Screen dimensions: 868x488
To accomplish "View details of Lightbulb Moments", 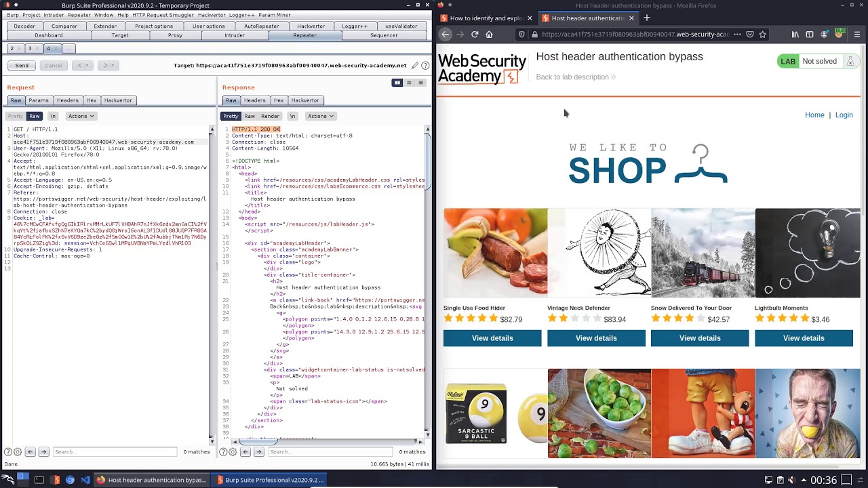I will 804,338.
